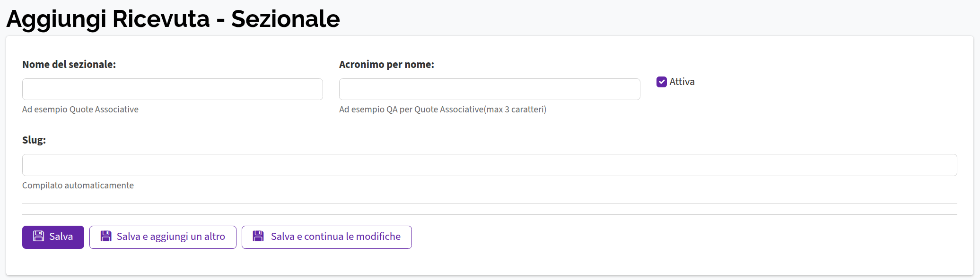This screenshot has height=280, width=980.
Task: Click the save icon in "Salva e continua le modifiche"
Action: click(258, 237)
